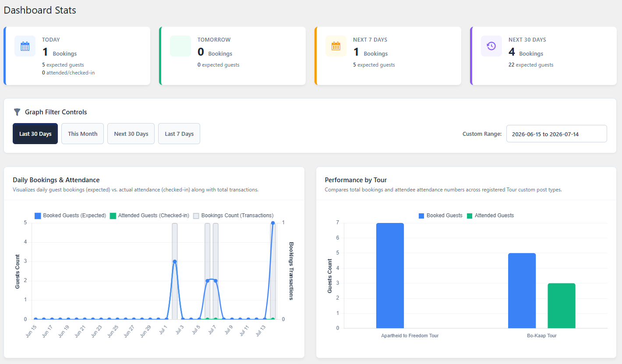Select the This Month filter button

pos(83,134)
